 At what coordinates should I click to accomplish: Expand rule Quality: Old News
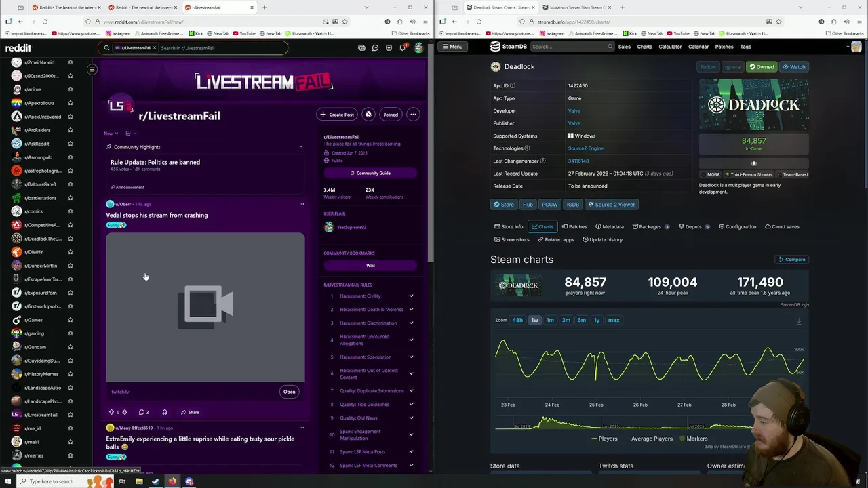coord(411,418)
